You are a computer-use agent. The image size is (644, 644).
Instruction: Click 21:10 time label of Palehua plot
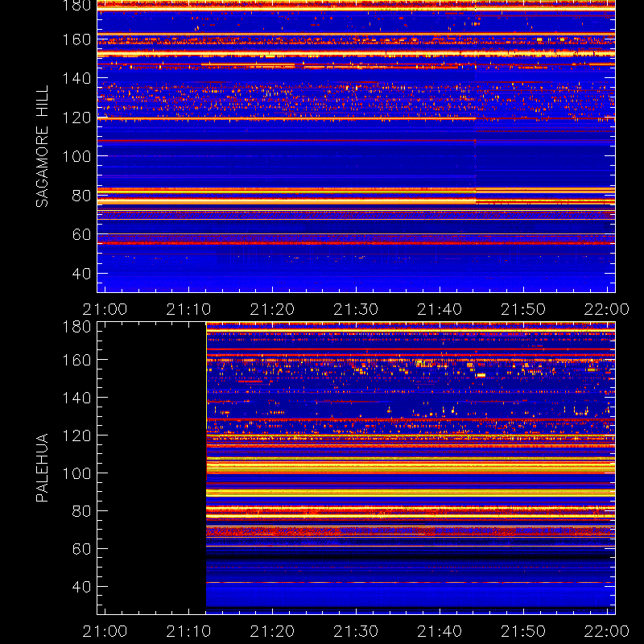(188, 631)
